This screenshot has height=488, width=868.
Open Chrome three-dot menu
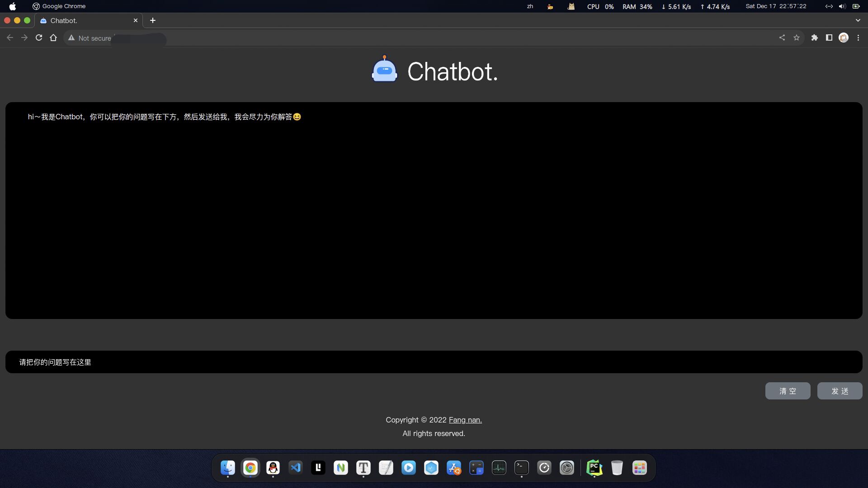point(858,38)
